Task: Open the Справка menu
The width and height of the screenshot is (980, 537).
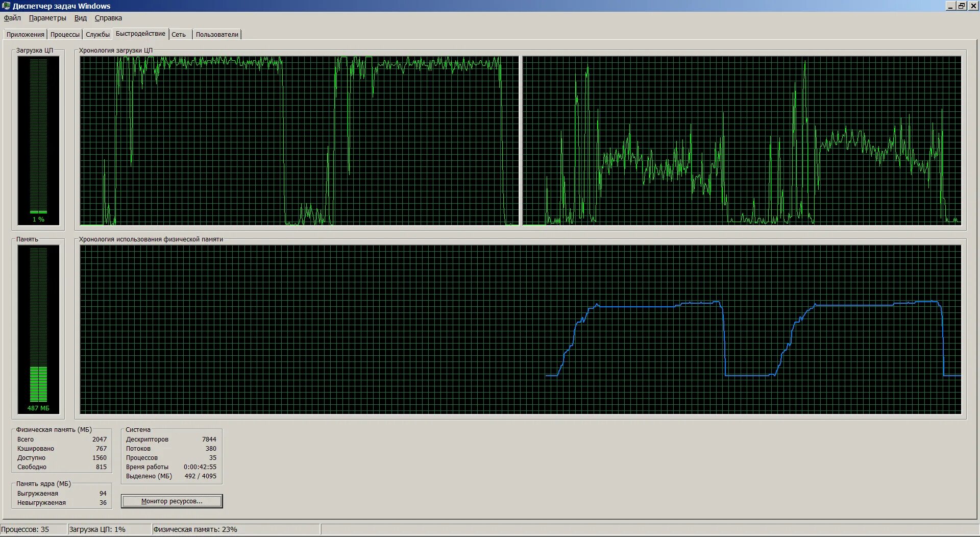Action: [x=108, y=18]
